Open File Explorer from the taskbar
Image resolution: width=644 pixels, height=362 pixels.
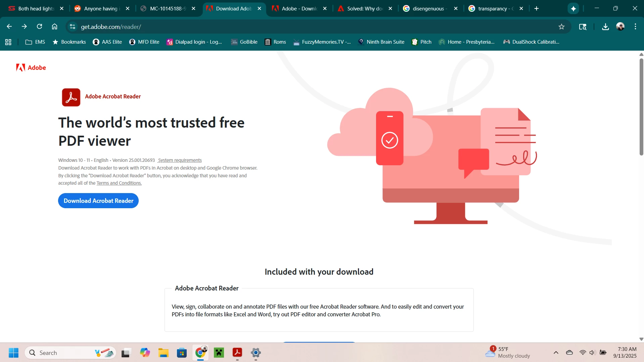click(164, 353)
